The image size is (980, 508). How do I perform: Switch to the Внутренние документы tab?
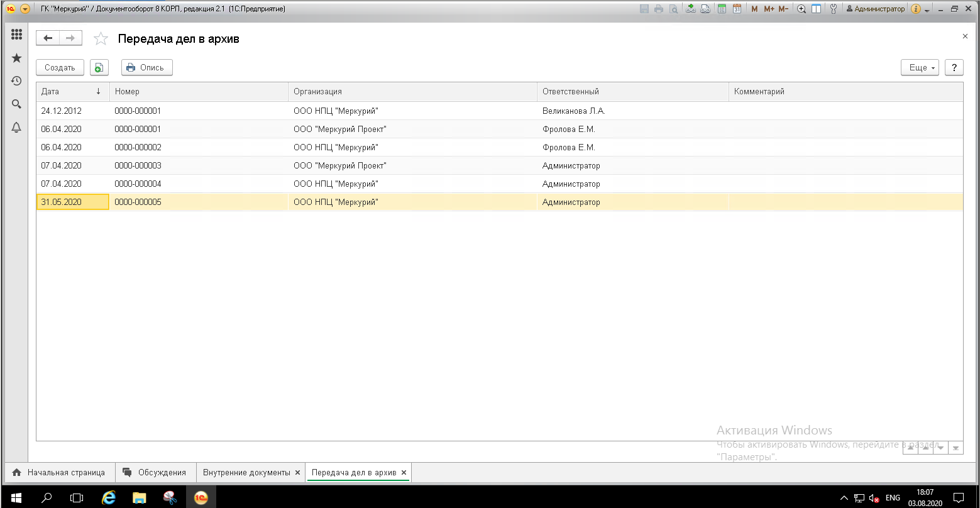[x=246, y=472]
